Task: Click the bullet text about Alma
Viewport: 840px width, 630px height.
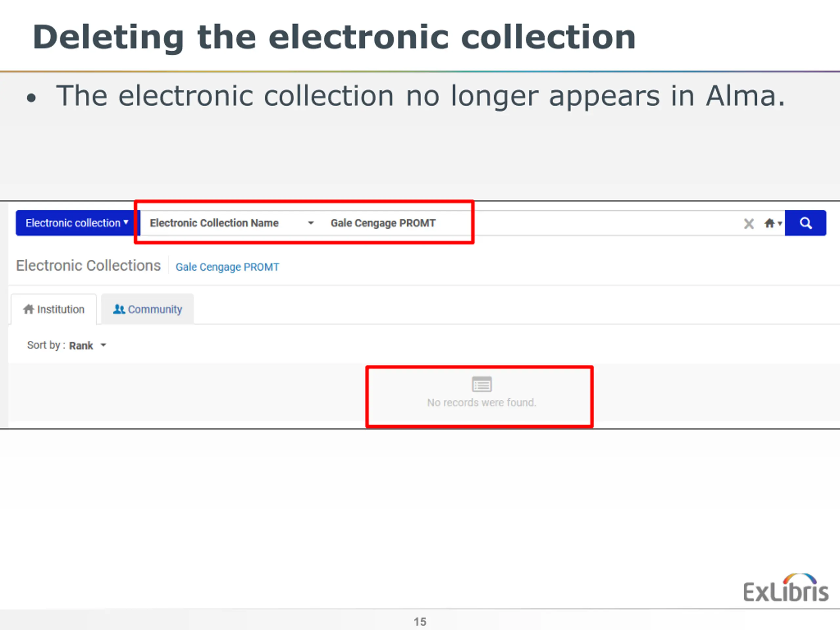Action: 420,96
